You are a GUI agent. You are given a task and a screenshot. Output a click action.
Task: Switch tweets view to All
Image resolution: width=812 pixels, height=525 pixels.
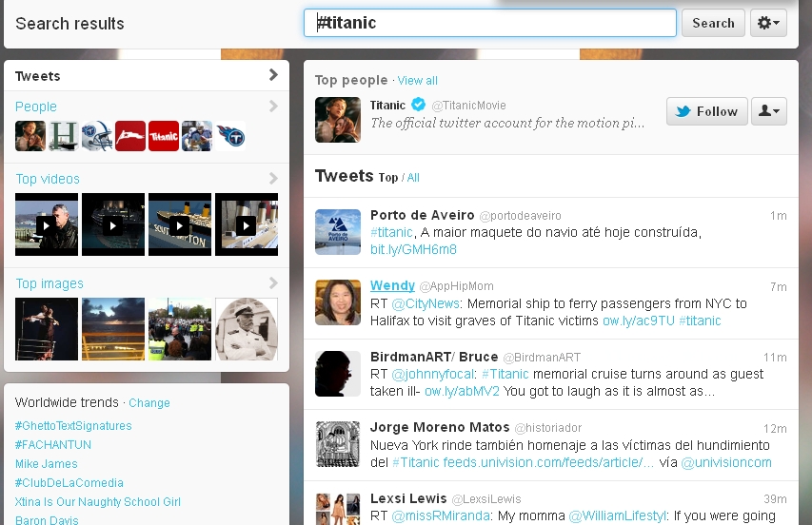point(413,178)
